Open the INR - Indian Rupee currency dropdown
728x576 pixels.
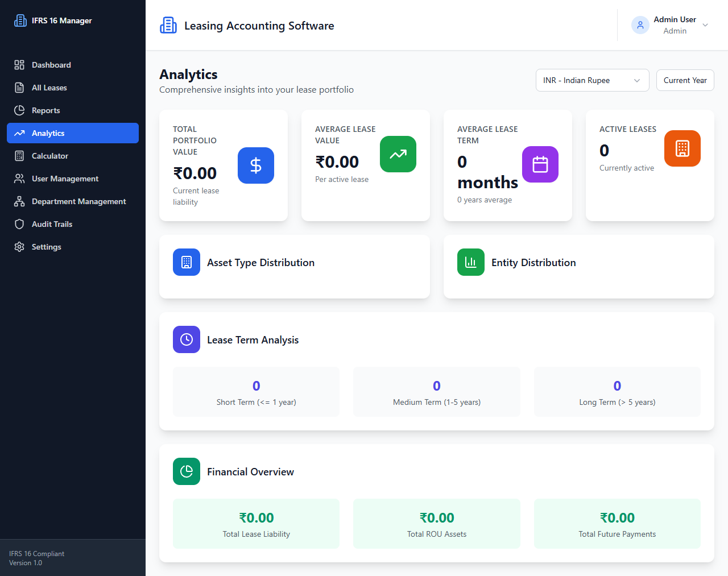(x=592, y=80)
